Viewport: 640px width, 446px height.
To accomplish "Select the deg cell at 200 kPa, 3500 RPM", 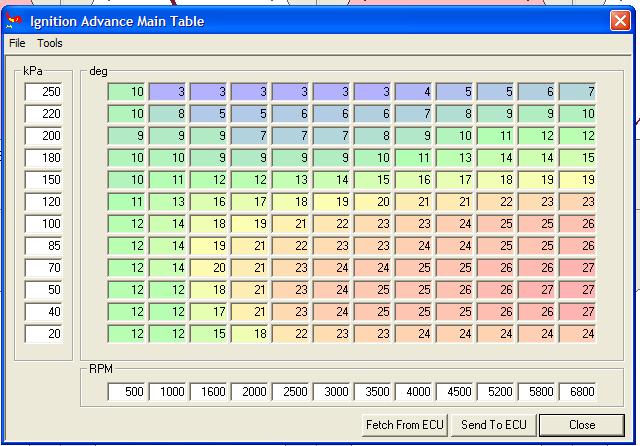I will 372,135.
